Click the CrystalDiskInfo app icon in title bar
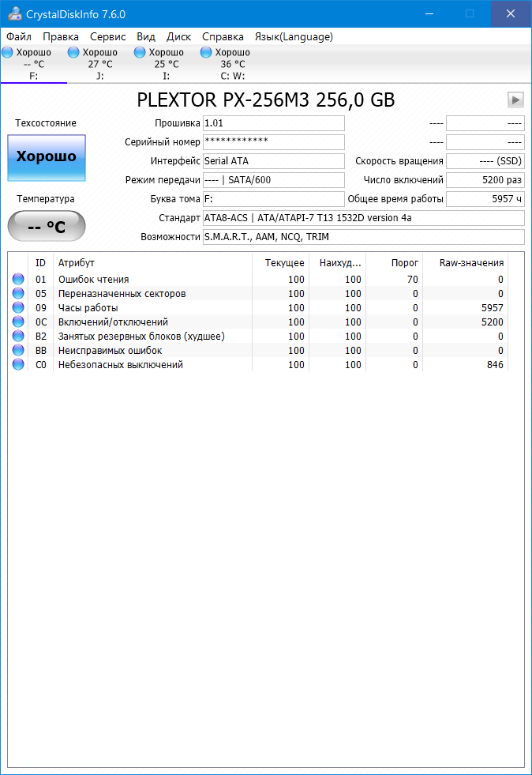Screen dimensions: 532x775 [x=14, y=14]
